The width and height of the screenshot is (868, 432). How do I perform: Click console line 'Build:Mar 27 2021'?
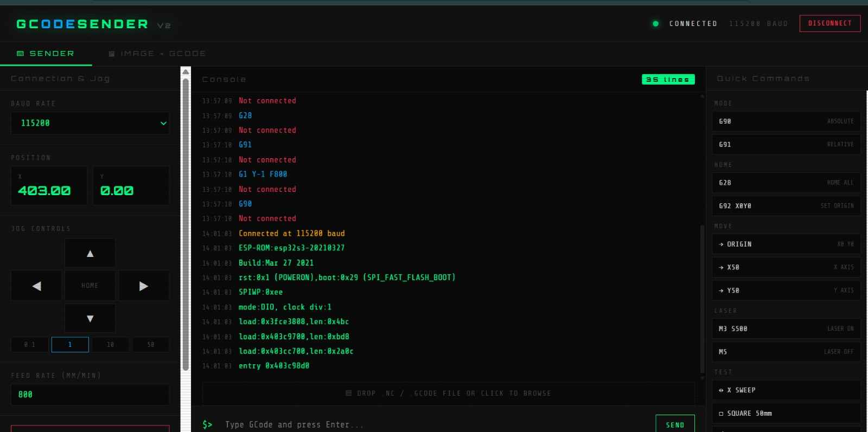(x=276, y=262)
